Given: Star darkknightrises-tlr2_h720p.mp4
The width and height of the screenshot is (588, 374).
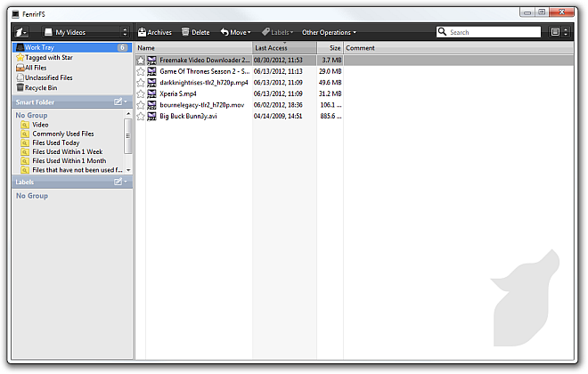Looking at the screenshot, I should [x=140, y=83].
